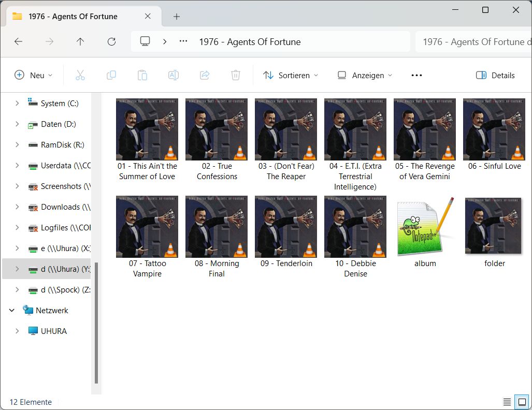This screenshot has height=410, width=532.
Task: Select track 08 - Morning Final
Action: (217, 238)
